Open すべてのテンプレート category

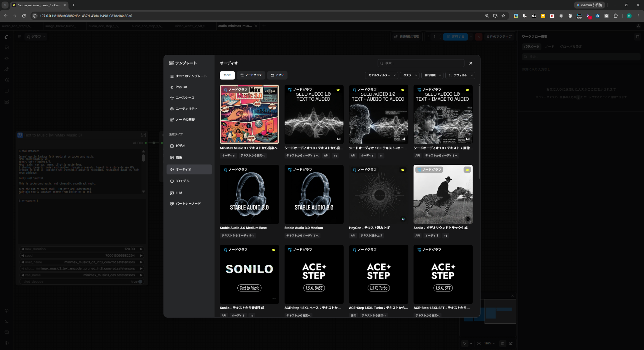pos(189,76)
